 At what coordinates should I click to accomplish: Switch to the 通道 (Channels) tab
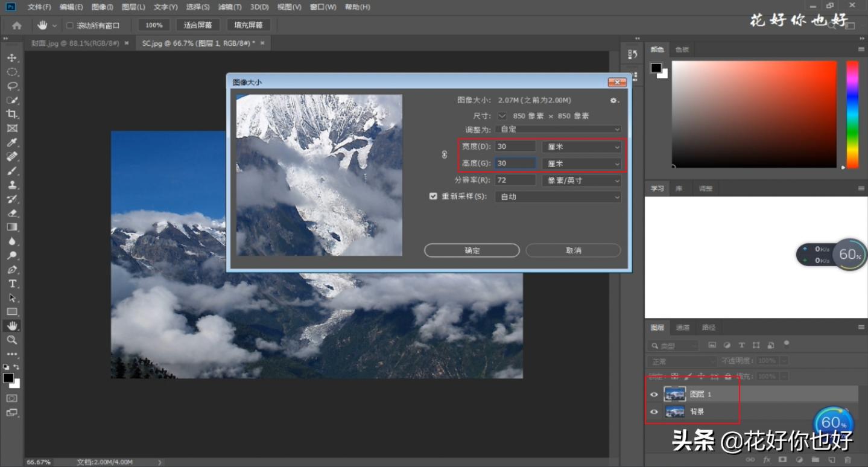click(x=683, y=327)
